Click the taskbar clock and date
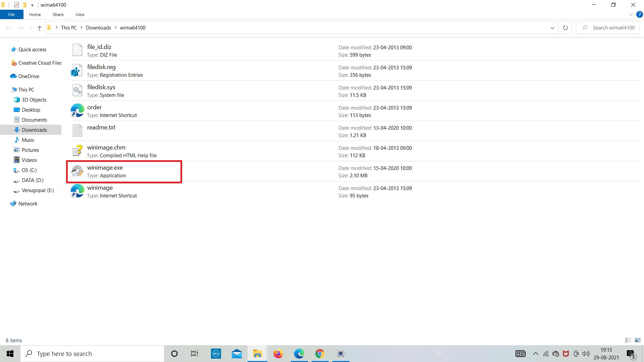 (606, 354)
